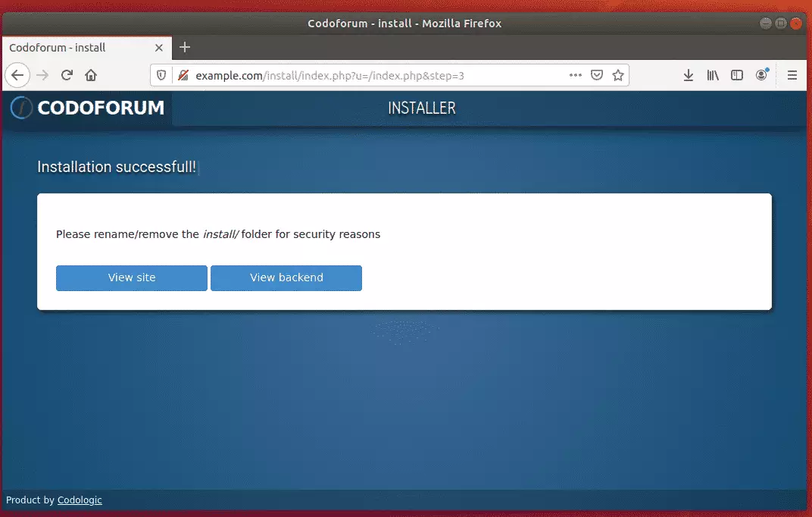Open the Firefox account icon
The height and width of the screenshot is (517, 812).
[762, 75]
